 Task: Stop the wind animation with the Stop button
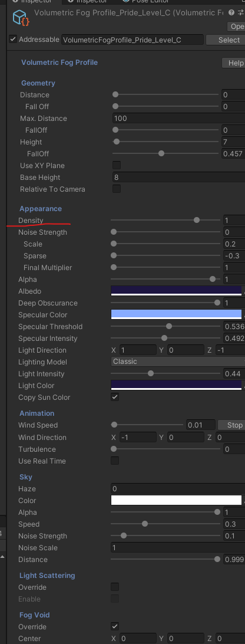pos(231,425)
